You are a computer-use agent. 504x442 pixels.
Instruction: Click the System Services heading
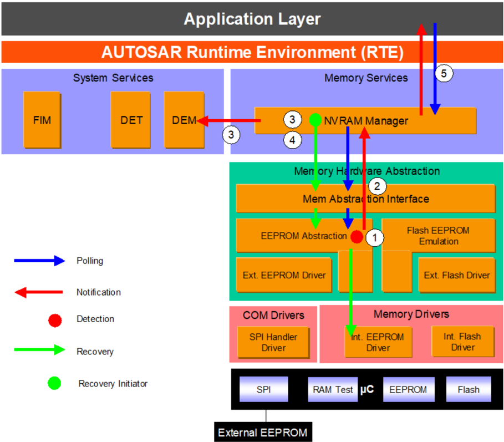pos(113,78)
